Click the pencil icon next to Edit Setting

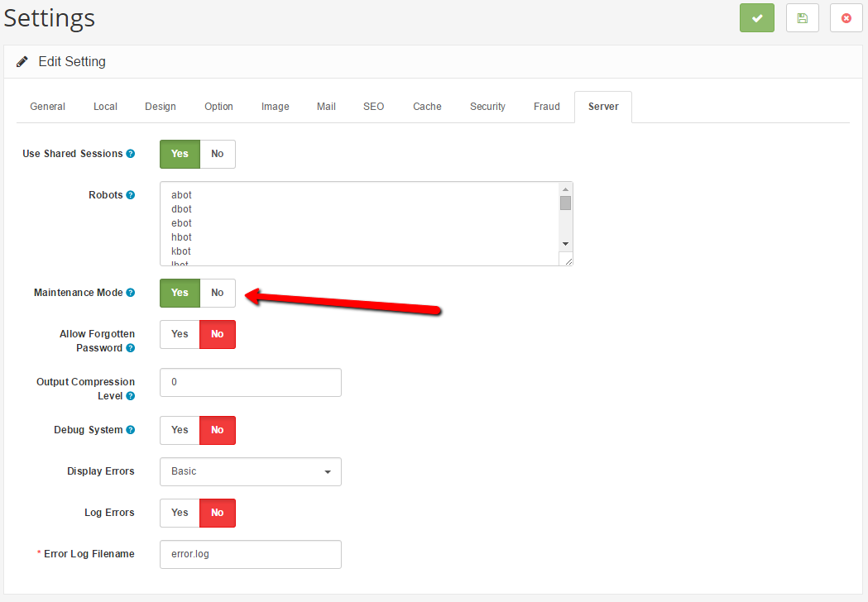tap(22, 61)
